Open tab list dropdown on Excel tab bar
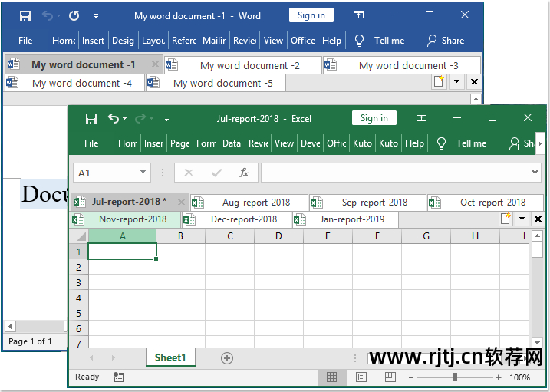Image resolution: width=550 pixels, height=392 pixels. pos(522,219)
